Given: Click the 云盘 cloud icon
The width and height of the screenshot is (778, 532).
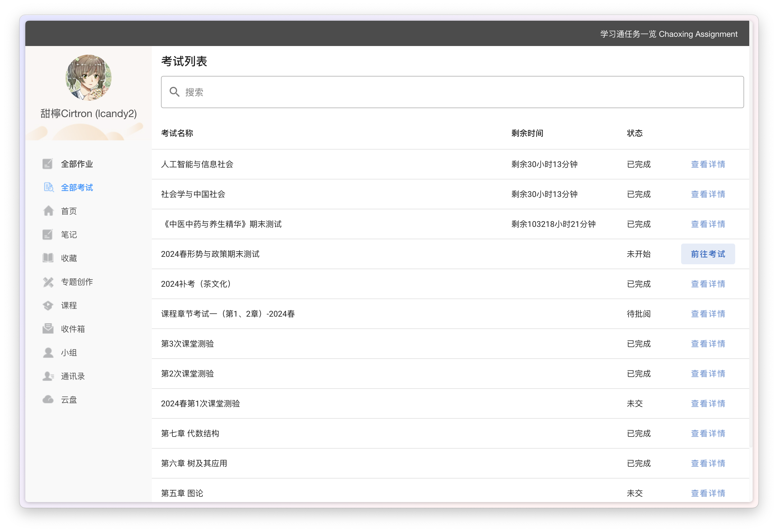Looking at the screenshot, I should 48,399.
